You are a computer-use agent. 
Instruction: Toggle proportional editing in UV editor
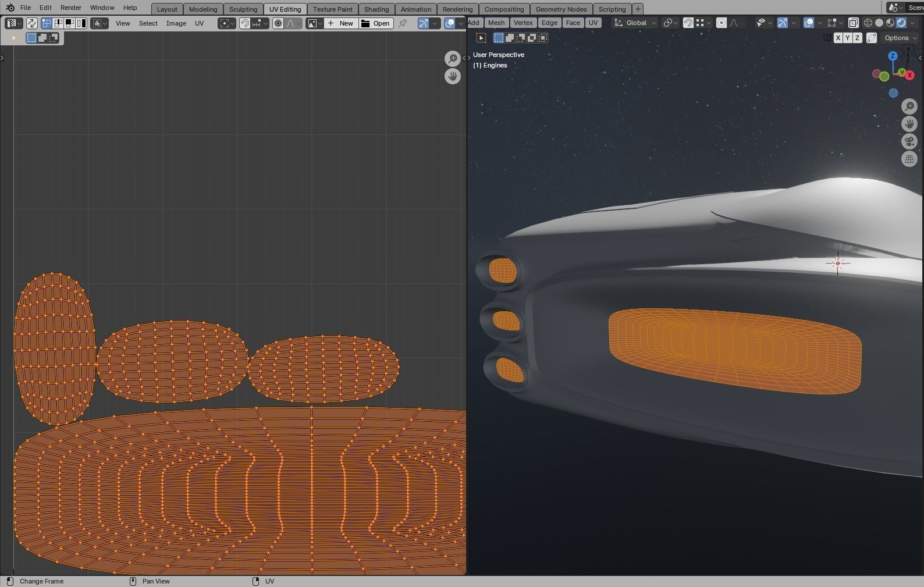click(278, 23)
